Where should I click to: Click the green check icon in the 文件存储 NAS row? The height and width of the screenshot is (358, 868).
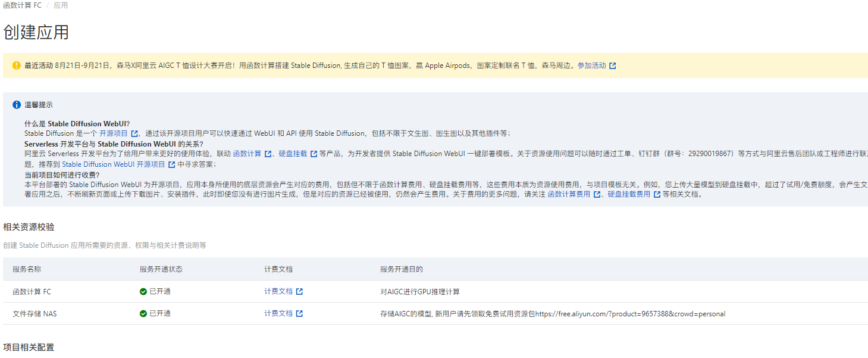pyautogui.click(x=143, y=313)
